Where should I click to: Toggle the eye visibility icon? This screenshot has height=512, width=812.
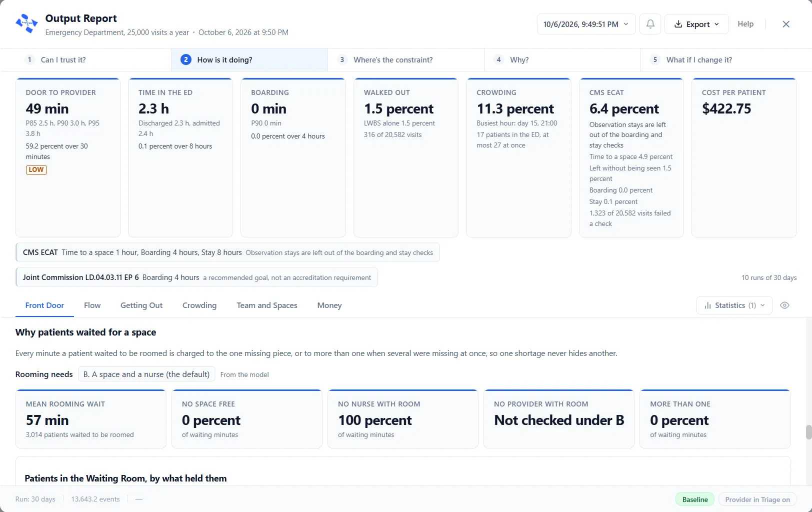point(784,305)
